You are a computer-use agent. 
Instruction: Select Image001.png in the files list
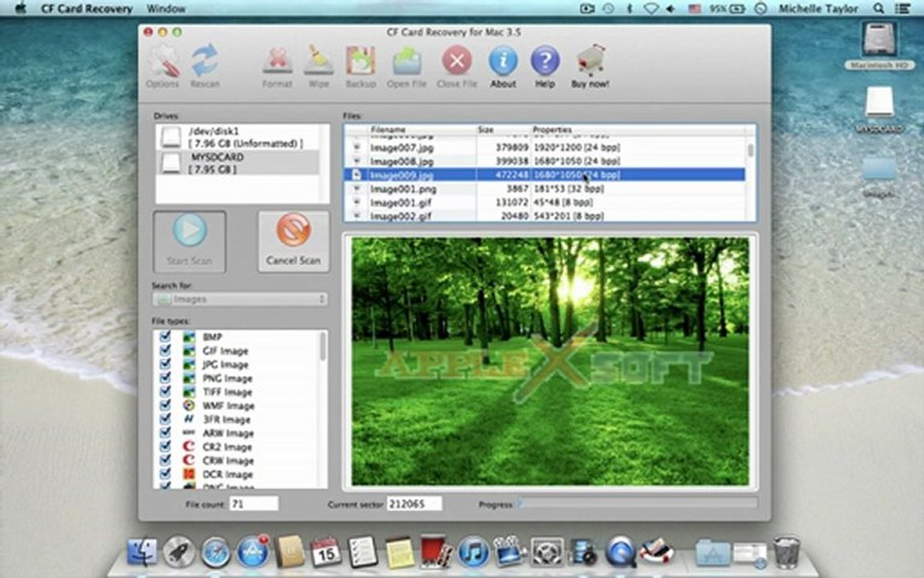(545, 189)
